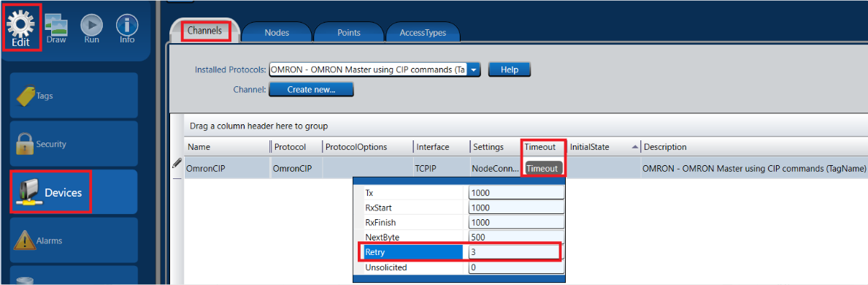Viewport: 868px width, 285px height.
Task: Open the Alarms warning section
Action: (x=74, y=240)
